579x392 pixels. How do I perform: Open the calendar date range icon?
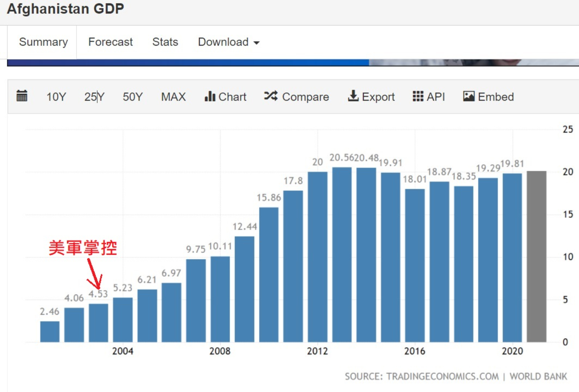[22, 96]
